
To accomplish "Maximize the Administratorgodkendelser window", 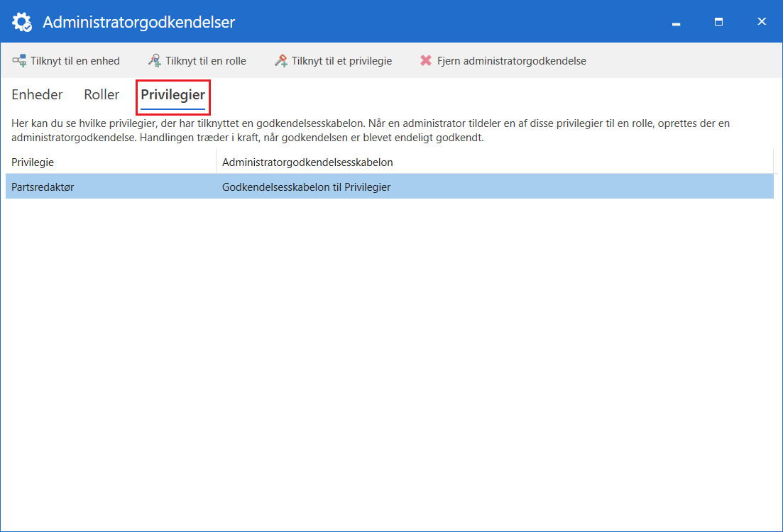I will (x=718, y=22).
